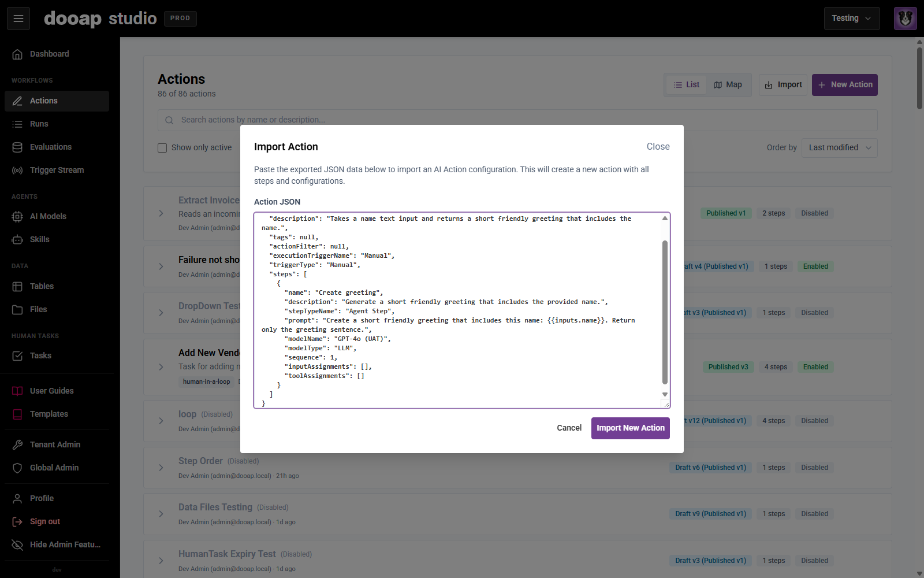Click the Skills robot icon
924x578 pixels.
click(17, 239)
